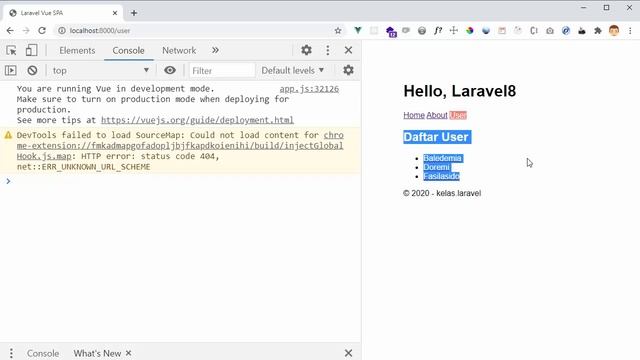Show more DevTools tabs chevron
Screen dimensions: 640x360
click(215, 50)
